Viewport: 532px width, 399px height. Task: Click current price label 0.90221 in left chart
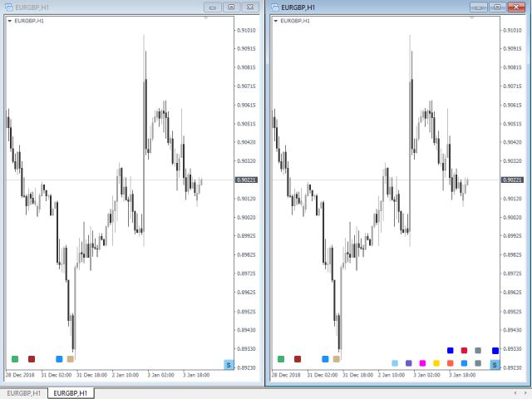coord(246,180)
